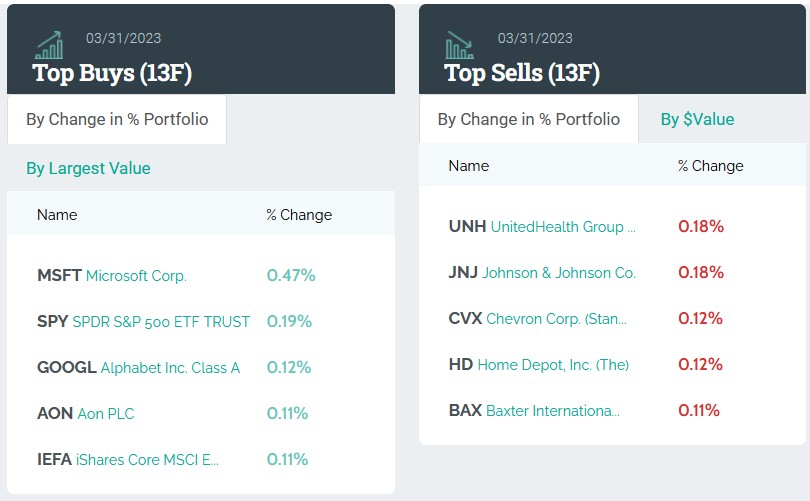Select Top Buys By Change in % Portfolio tab
810x501 pixels.
tap(117, 120)
